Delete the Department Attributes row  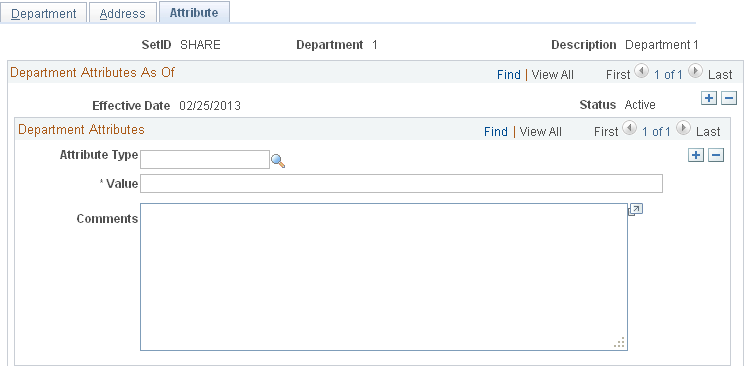point(716,155)
